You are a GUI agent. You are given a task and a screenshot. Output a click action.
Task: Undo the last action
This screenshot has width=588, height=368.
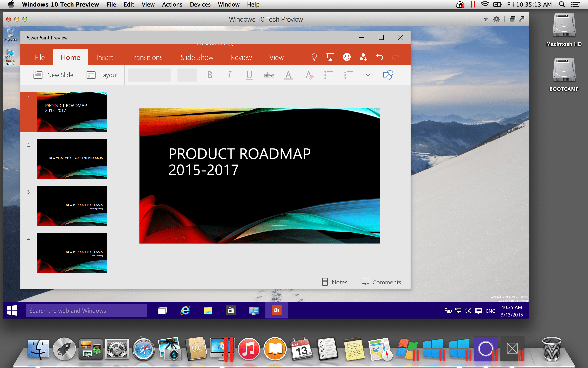click(380, 57)
